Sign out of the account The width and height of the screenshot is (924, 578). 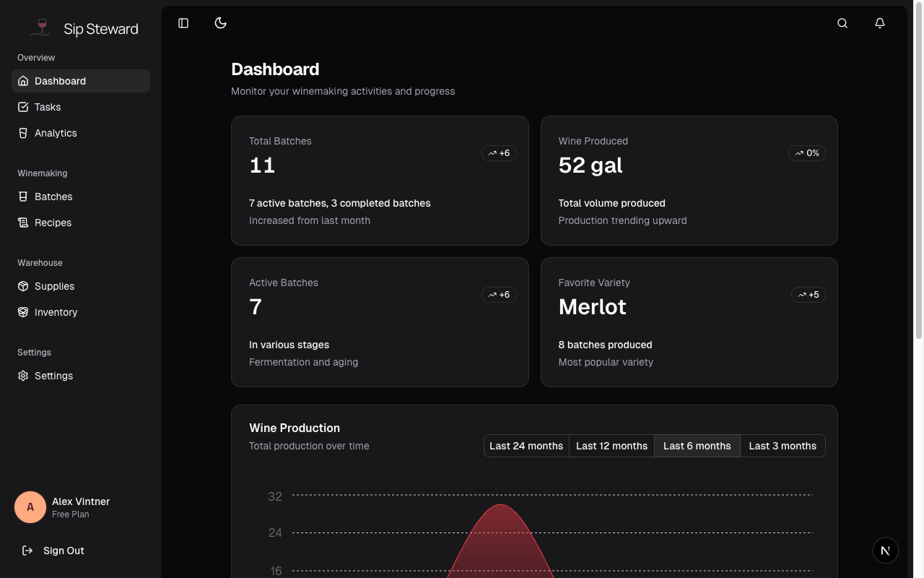tap(64, 551)
